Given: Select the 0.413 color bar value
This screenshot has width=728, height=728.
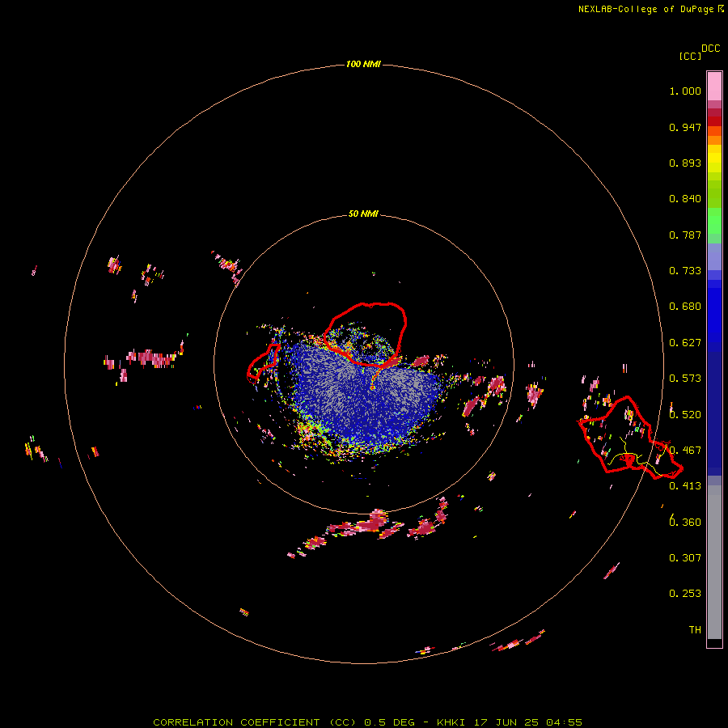Looking at the screenshot, I should pos(685,486).
